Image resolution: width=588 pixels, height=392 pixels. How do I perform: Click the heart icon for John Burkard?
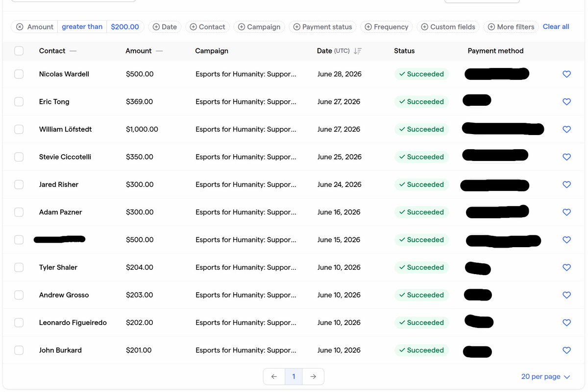[566, 350]
